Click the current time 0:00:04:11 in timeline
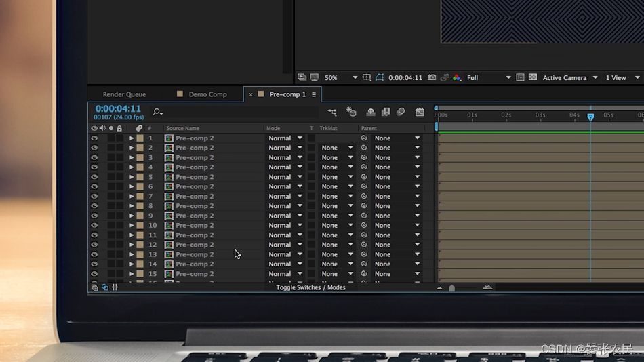 coord(118,109)
